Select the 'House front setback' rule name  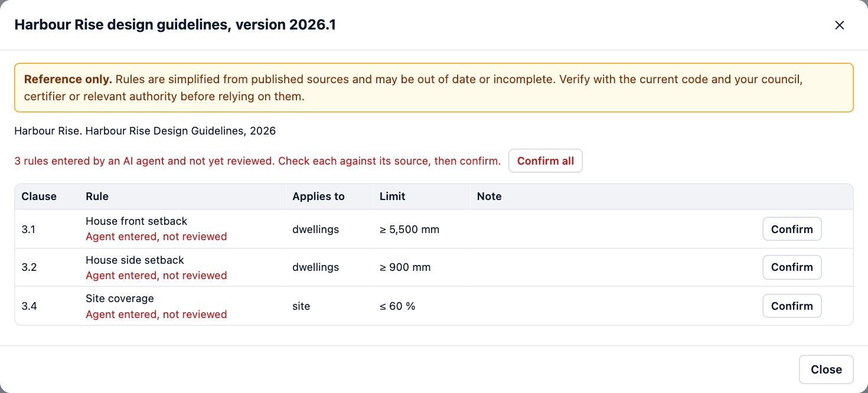tap(136, 221)
